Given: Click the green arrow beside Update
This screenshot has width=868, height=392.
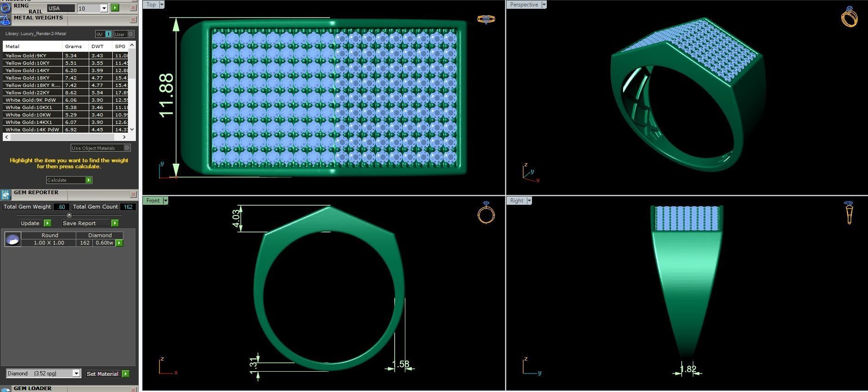Looking at the screenshot, I should coord(47,223).
